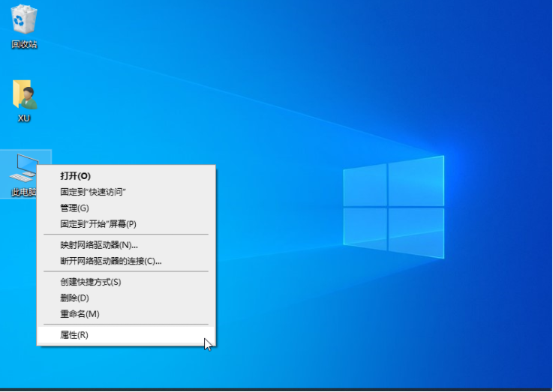Open 管理(G) from the context menu

[74, 208]
